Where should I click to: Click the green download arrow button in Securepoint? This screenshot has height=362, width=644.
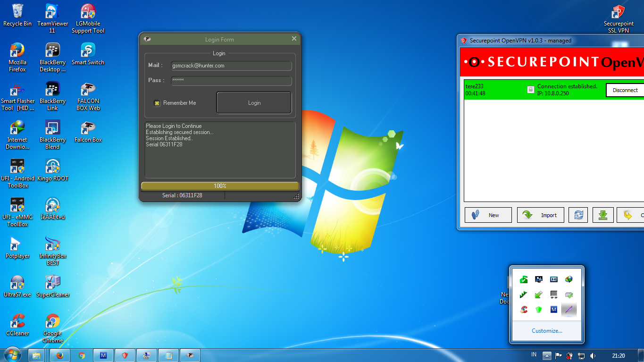pos(603,215)
